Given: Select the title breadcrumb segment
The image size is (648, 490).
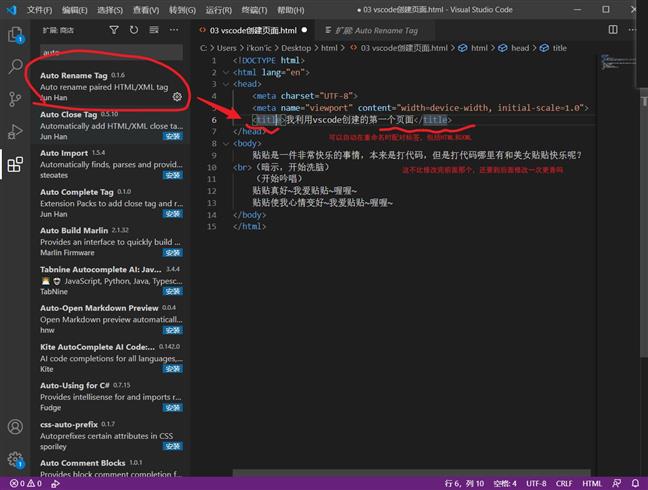Looking at the screenshot, I should pos(553,48).
